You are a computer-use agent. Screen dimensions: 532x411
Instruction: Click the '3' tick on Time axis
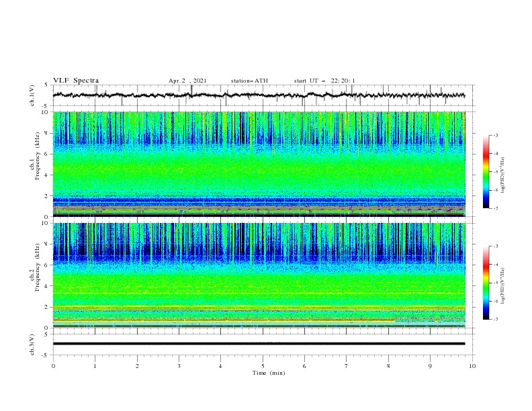179,366
